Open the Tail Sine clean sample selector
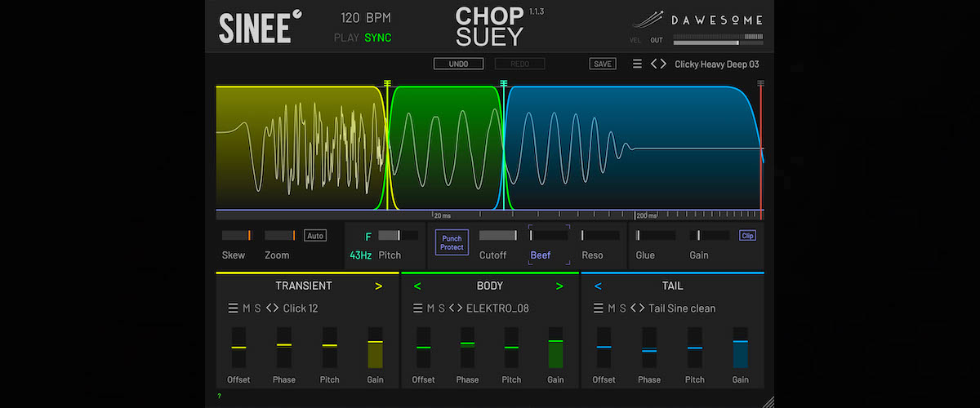Image resolution: width=980 pixels, height=408 pixels. (x=682, y=308)
